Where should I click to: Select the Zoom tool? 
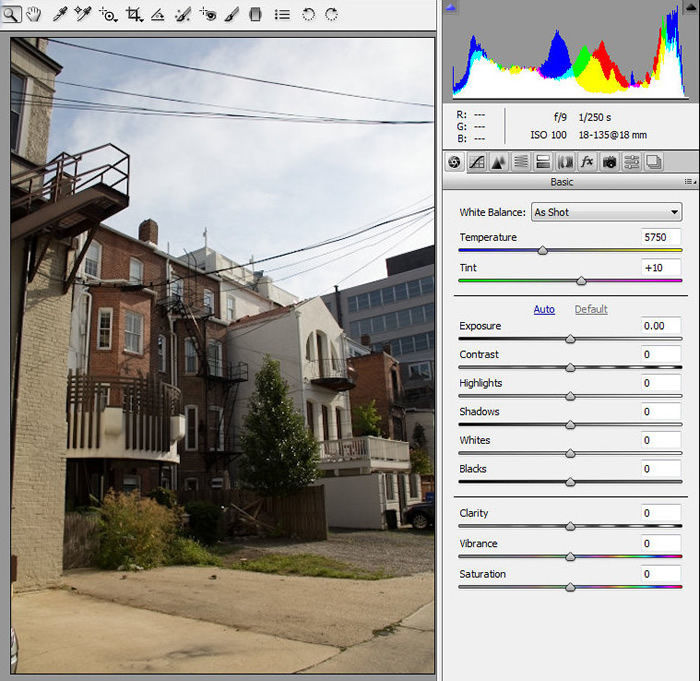tap(13, 14)
